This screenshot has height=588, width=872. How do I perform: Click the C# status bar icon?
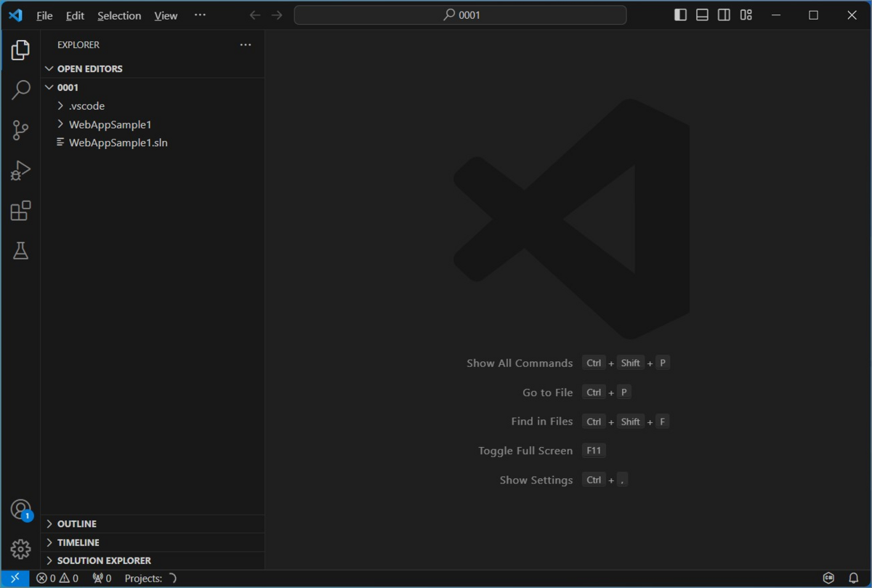(828, 579)
